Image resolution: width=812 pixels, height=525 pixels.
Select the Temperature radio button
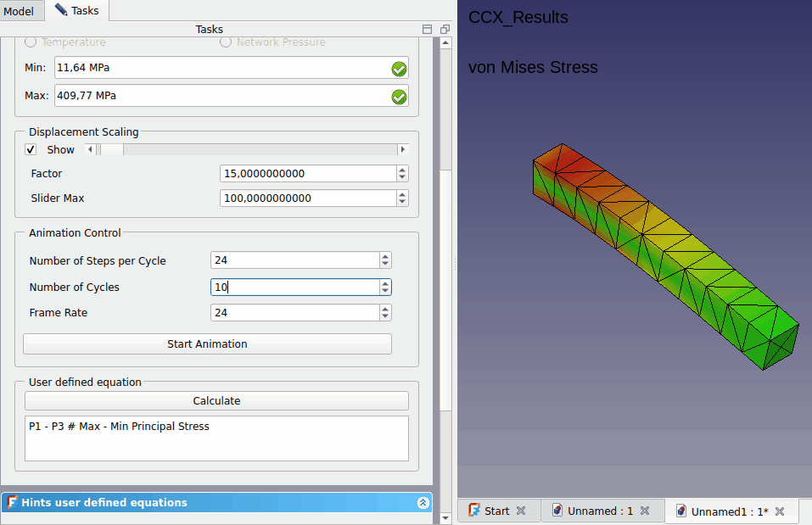tap(31, 42)
